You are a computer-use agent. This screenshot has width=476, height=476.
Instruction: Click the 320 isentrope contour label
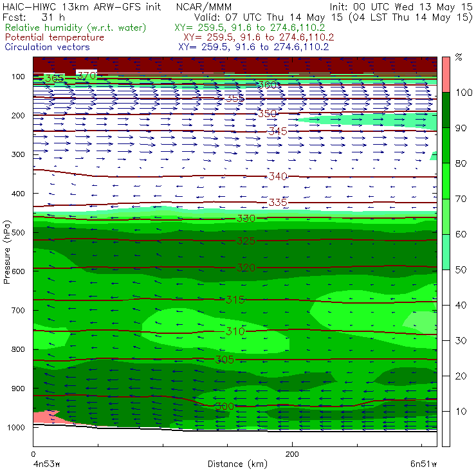246,268
